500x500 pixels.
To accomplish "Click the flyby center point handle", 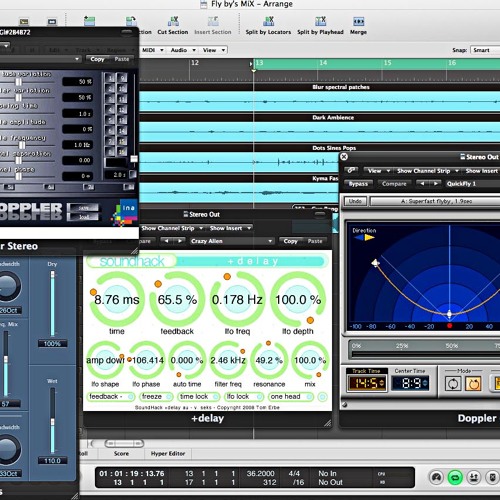I will (449, 314).
